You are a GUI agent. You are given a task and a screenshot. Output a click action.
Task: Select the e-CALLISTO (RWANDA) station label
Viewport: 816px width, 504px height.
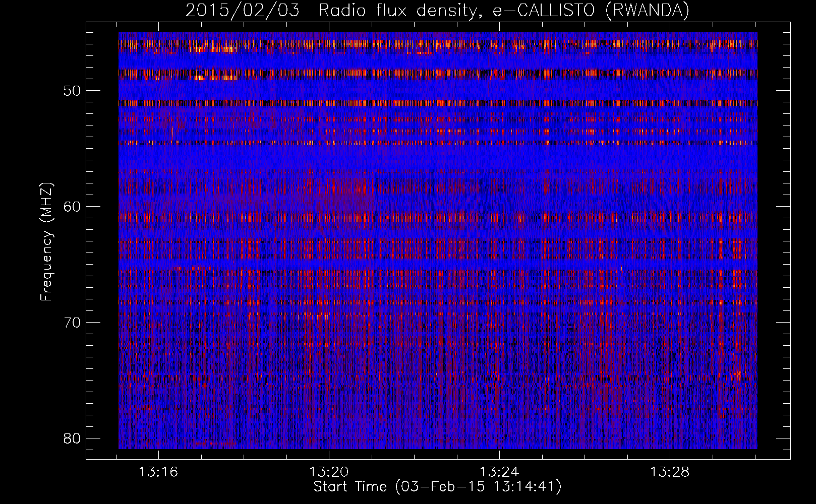tap(591, 11)
